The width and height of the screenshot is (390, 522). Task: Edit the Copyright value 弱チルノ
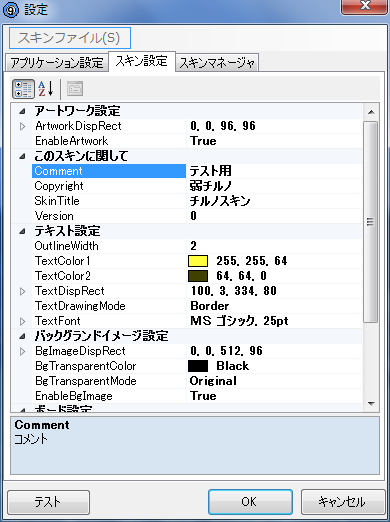(211, 186)
